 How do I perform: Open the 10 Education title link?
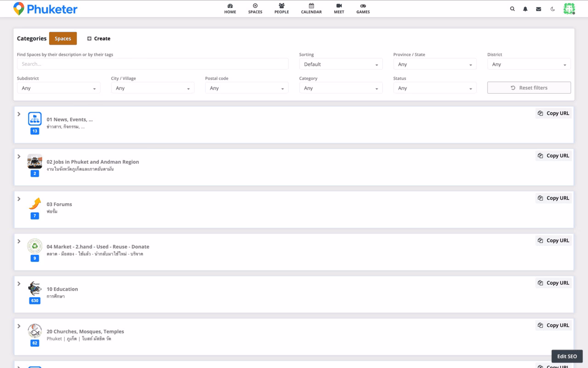point(62,289)
